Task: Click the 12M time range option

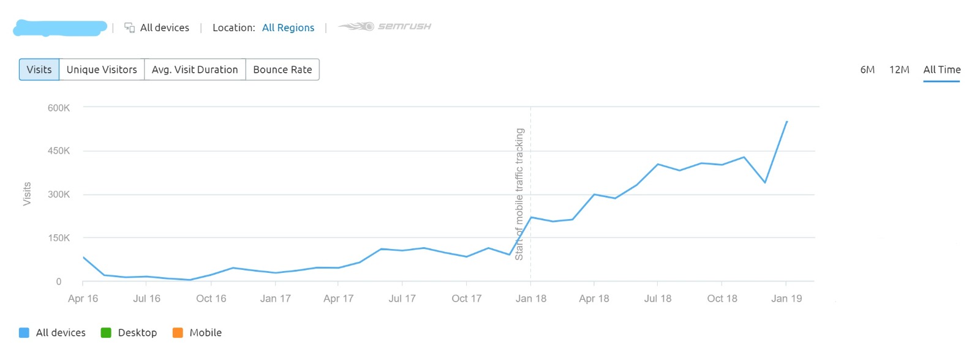Action: point(899,69)
